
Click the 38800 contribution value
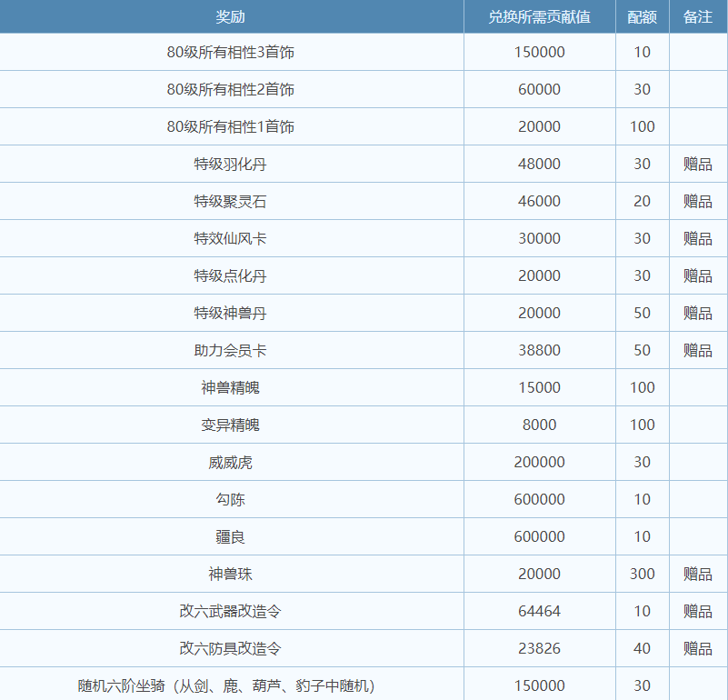[x=539, y=351]
